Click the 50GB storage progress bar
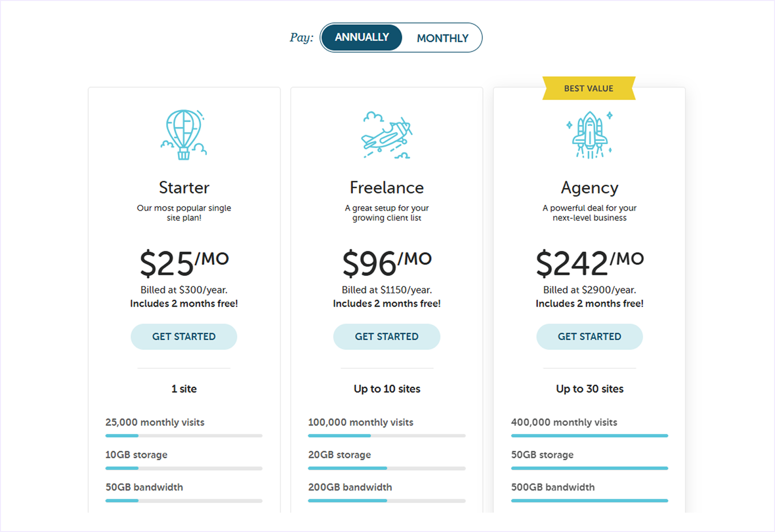Viewport: 775px width, 532px height. [589, 468]
